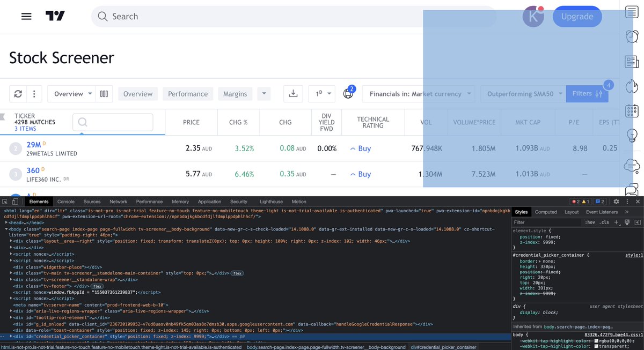Select the Performance column preset button
Screen dimensions: 644x350
[188, 94]
